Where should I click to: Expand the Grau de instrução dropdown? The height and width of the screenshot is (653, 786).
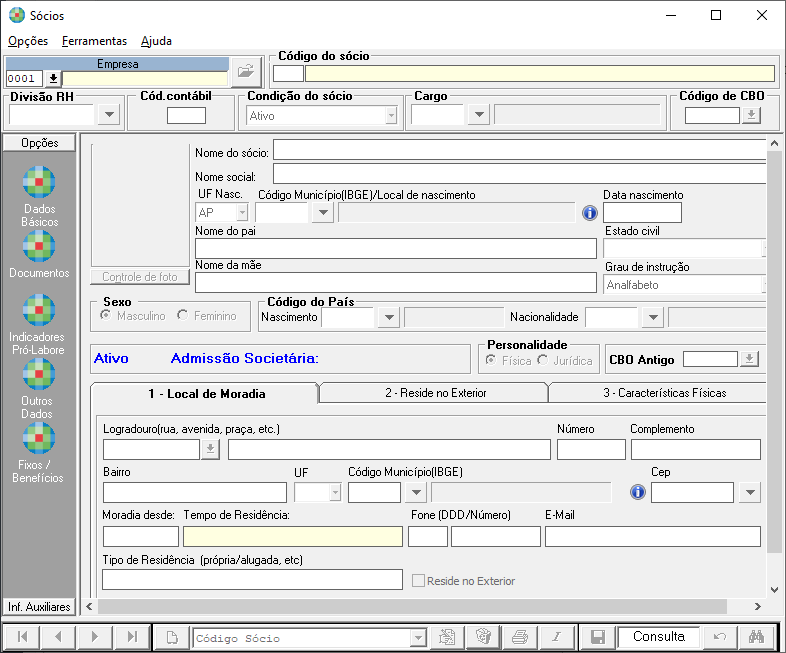pyautogui.click(x=763, y=285)
